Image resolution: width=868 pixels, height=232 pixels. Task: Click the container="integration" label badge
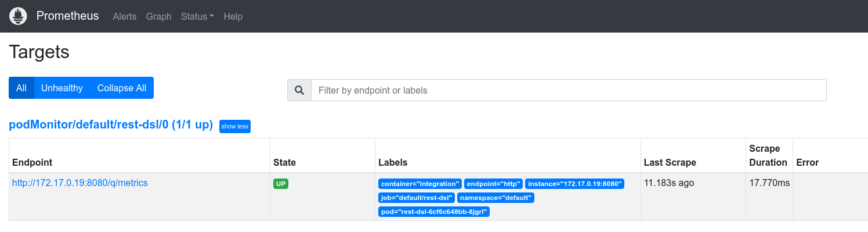click(x=420, y=184)
